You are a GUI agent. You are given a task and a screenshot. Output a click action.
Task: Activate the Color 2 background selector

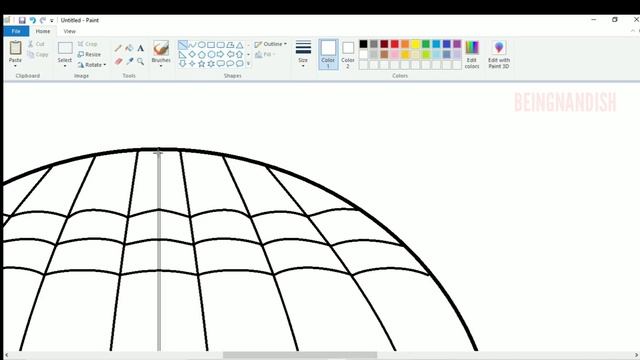(x=348, y=54)
